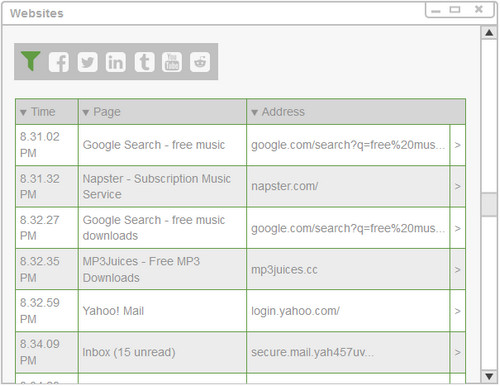Screen dimensions: 500x386
Task: Filter websites by YouTube icon
Action: click(172, 62)
